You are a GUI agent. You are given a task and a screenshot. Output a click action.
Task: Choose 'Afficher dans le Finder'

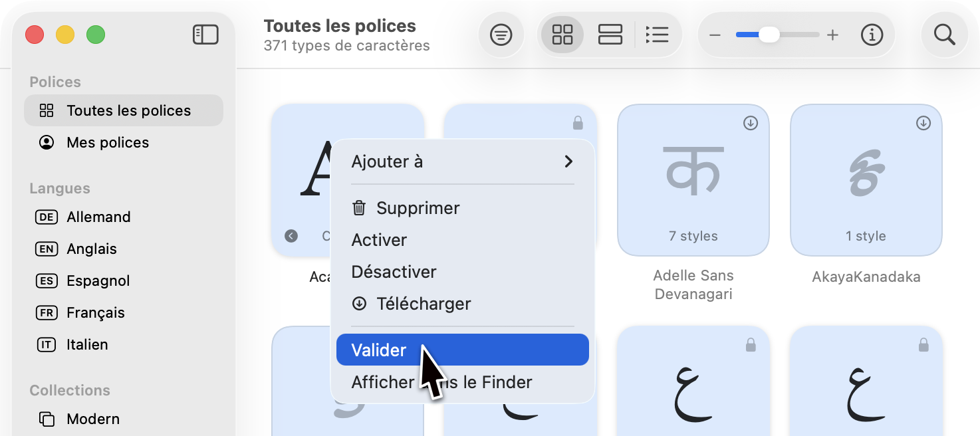(441, 382)
